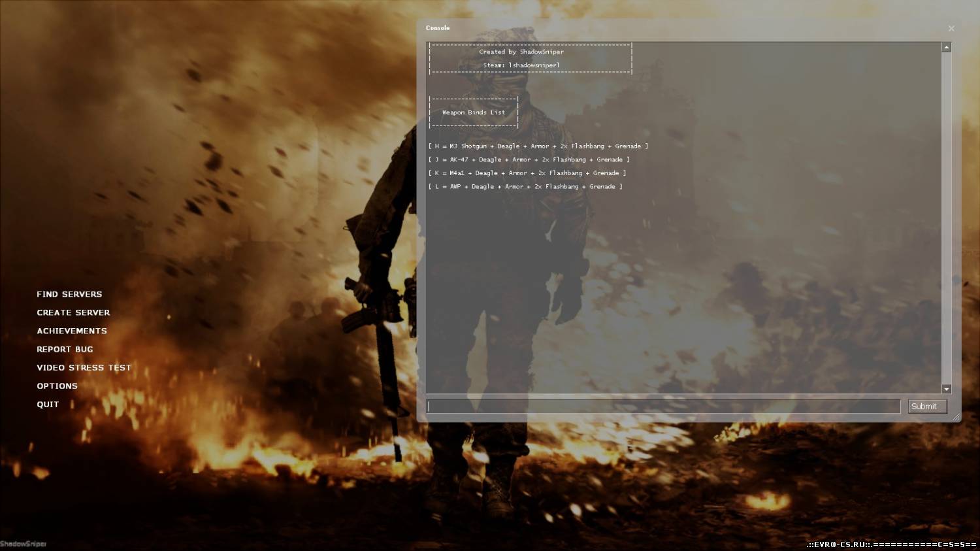Click the 'Created by ShadowSniper' text

point(521,52)
